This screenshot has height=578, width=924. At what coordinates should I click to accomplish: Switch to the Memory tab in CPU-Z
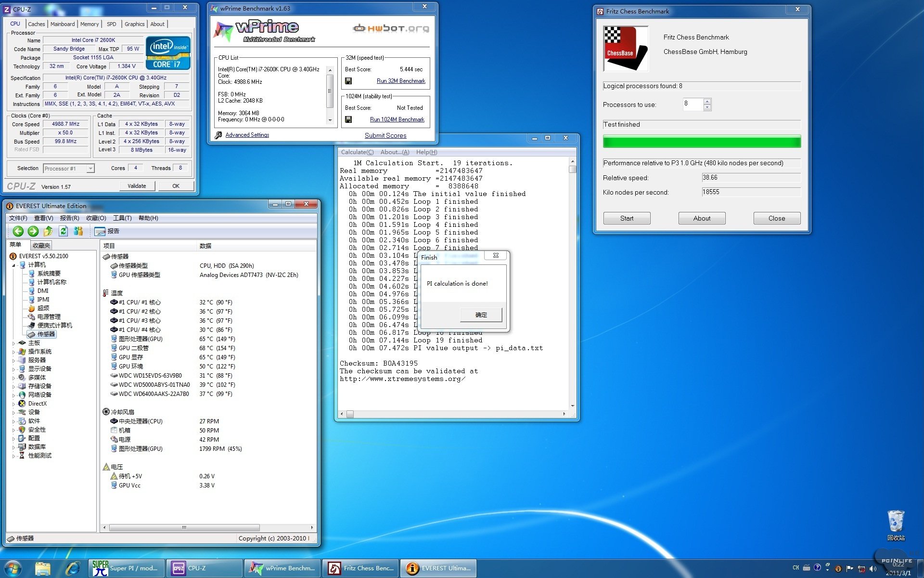click(90, 24)
